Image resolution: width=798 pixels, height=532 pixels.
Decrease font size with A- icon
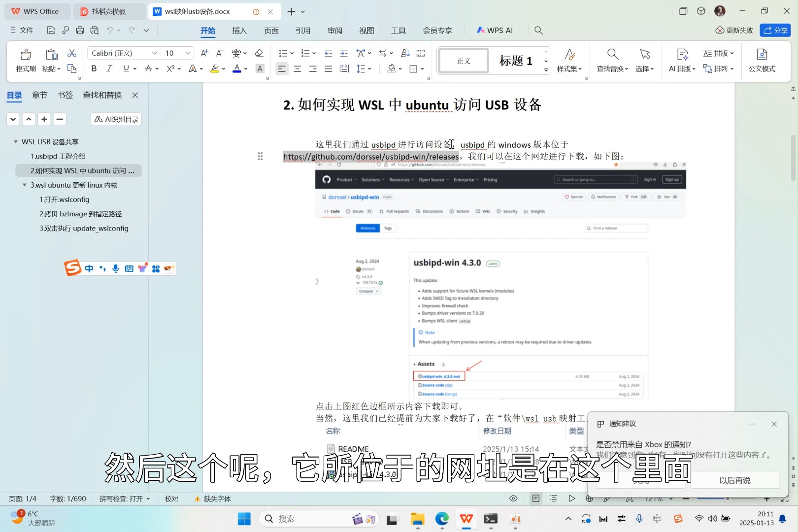tap(220, 53)
